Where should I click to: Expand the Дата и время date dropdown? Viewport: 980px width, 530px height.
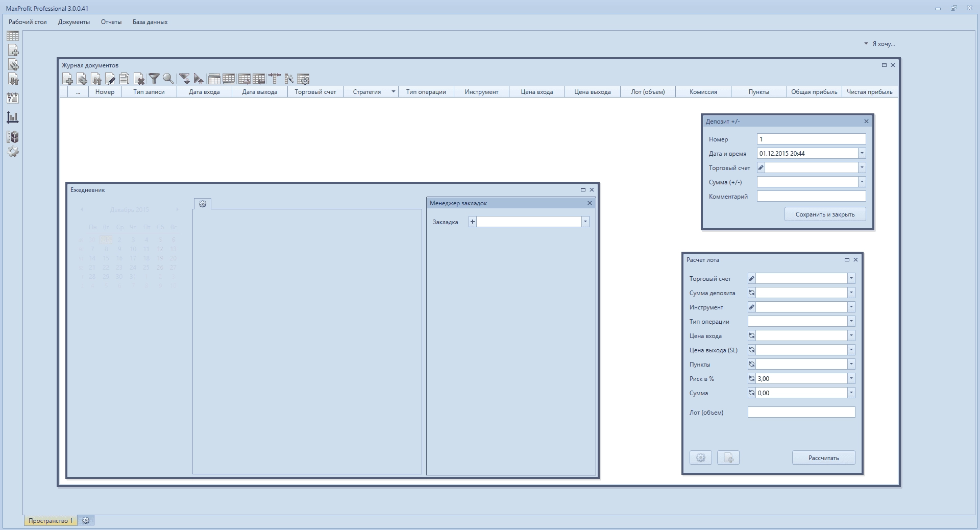click(x=862, y=153)
